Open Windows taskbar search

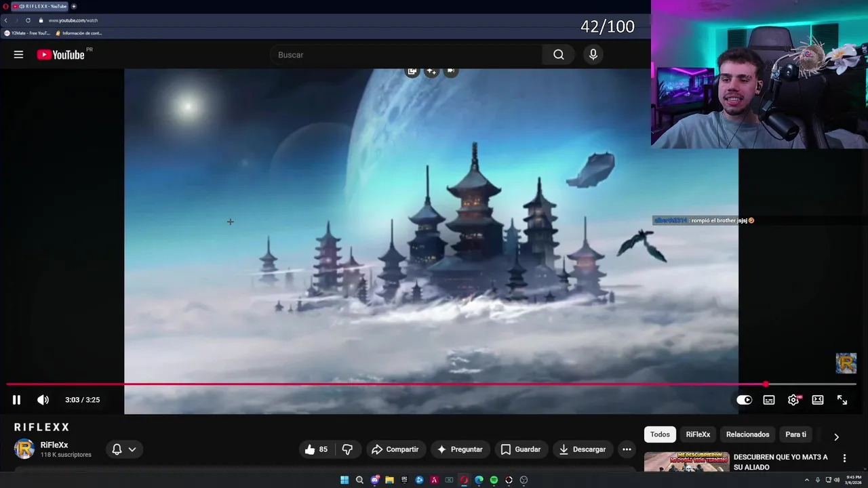(359, 480)
